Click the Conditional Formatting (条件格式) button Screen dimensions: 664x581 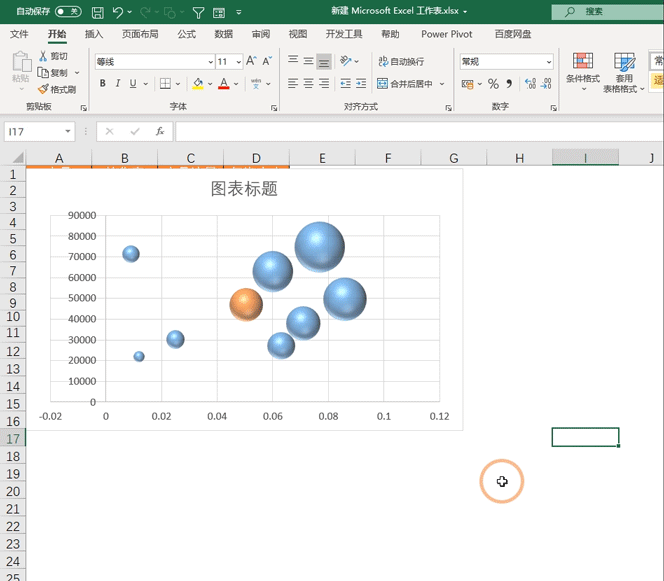pyautogui.click(x=582, y=66)
